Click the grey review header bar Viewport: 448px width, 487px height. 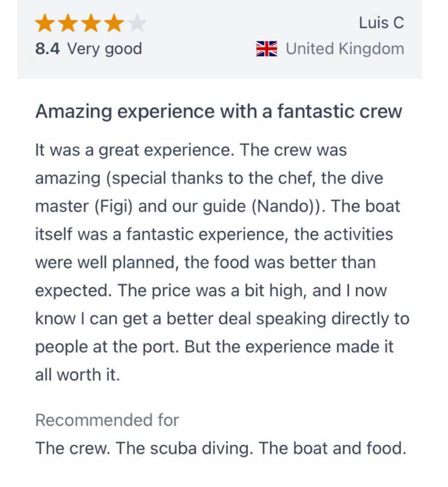(219, 39)
